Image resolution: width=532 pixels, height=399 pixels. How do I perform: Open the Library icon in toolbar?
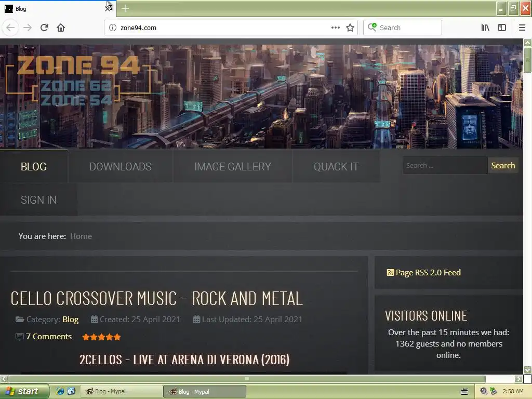[485, 28]
